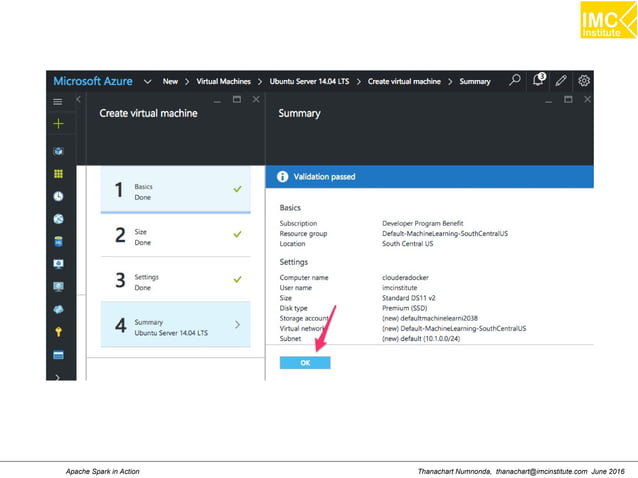Select step 1 Basics
Viewport: 638px width, 478px height.
tap(175, 190)
